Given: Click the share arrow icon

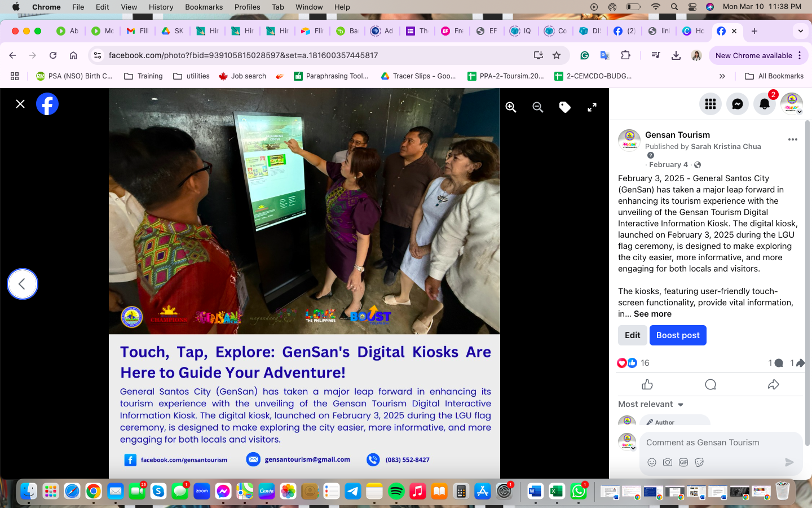Looking at the screenshot, I should (x=774, y=384).
